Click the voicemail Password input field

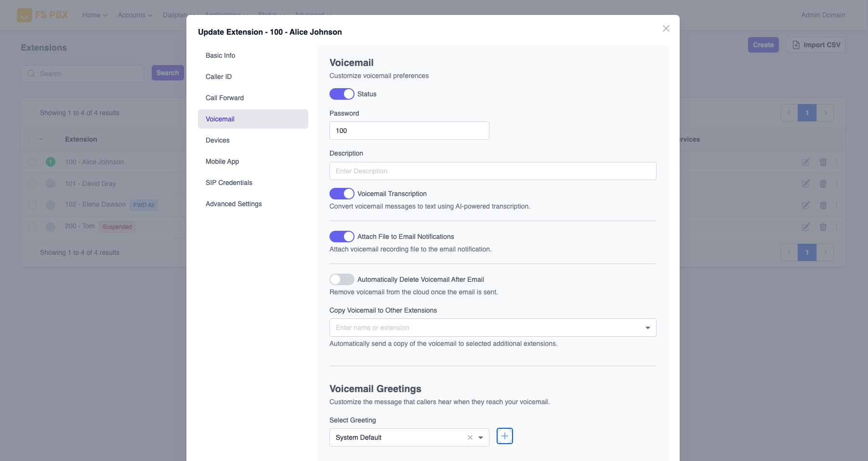(409, 131)
